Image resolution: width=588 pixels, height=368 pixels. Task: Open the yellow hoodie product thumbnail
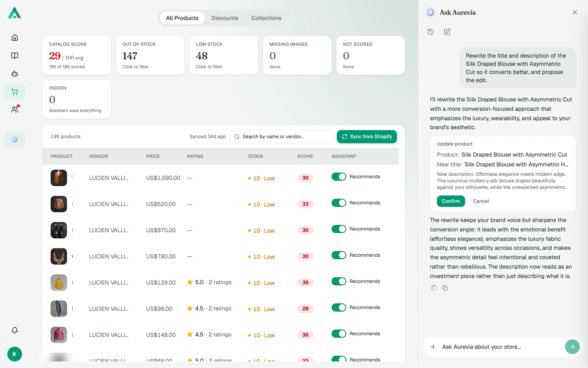pos(59,283)
